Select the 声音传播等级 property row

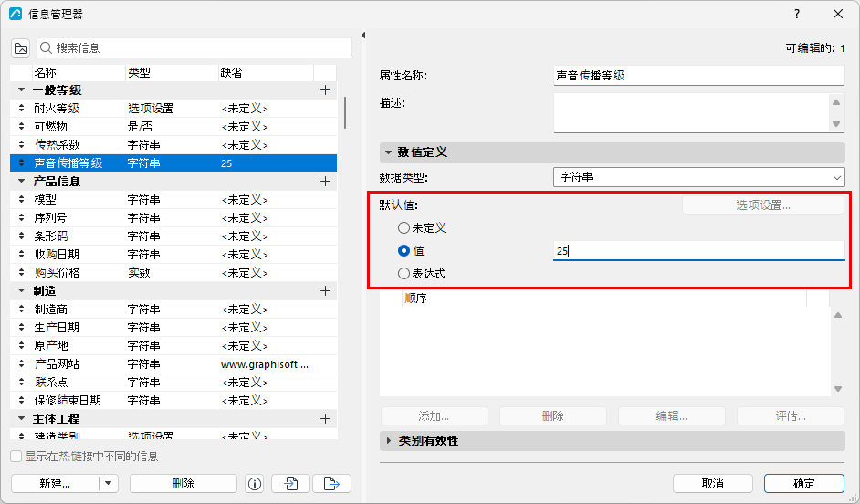point(173,163)
